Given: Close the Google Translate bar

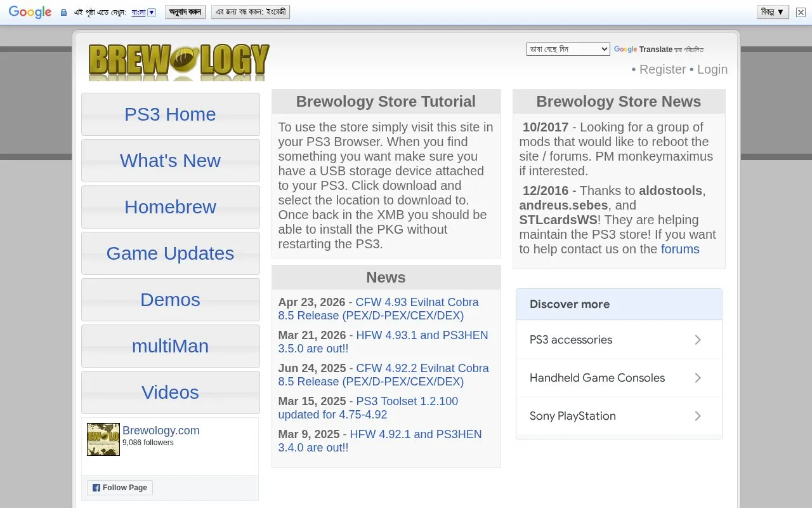Looking at the screenshot, I should pos(801,12).
